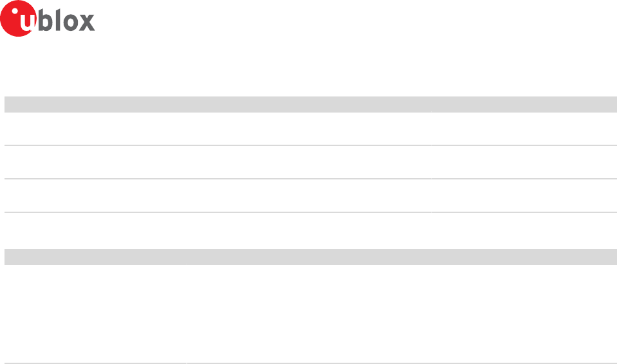Screen dimensions: 617x364
Task: Click the red circle of the u-blox logo
Action: [x=18, y=19]
